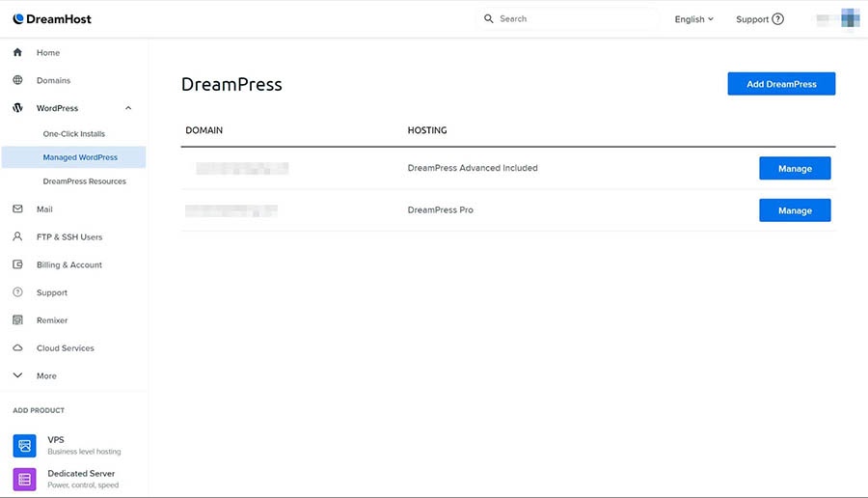This screenshot has width=868, height=498.
Task: Manage the DreamPress Pro site
Action: point(795,210)
